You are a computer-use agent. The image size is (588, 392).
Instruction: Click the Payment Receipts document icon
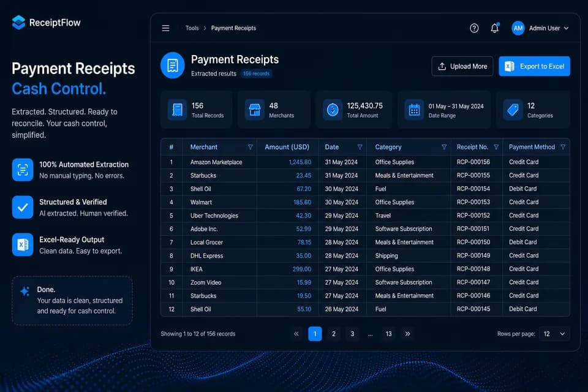[x=173, y=66]
